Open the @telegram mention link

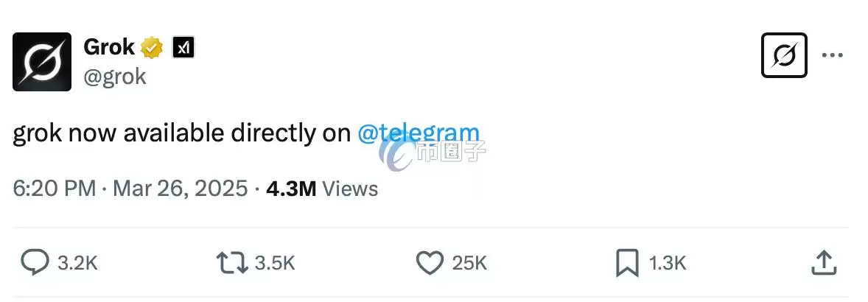click(x=418, y=133)
